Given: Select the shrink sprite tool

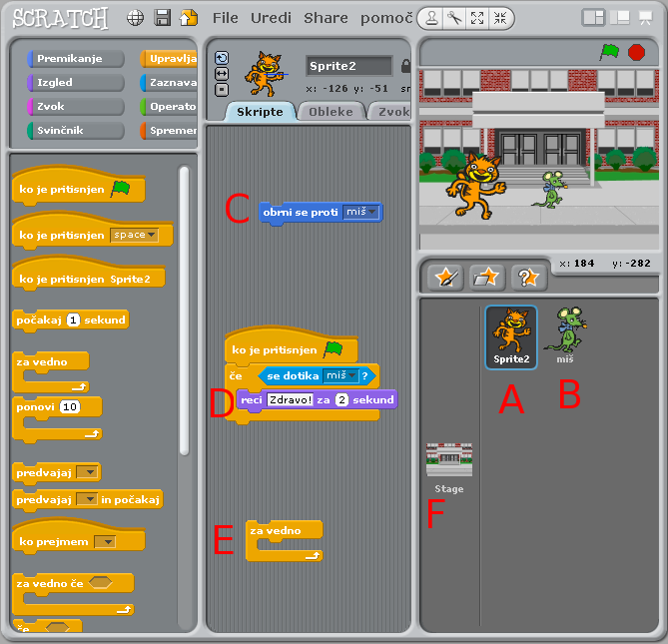Looking at the screenshot, I should click(500, 17).
